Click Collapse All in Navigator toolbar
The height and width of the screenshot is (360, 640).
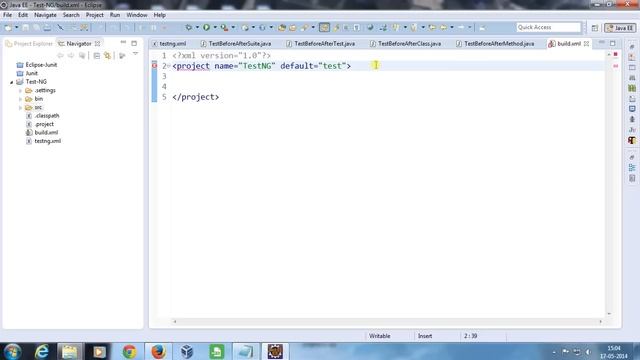[x=97, y=56]
